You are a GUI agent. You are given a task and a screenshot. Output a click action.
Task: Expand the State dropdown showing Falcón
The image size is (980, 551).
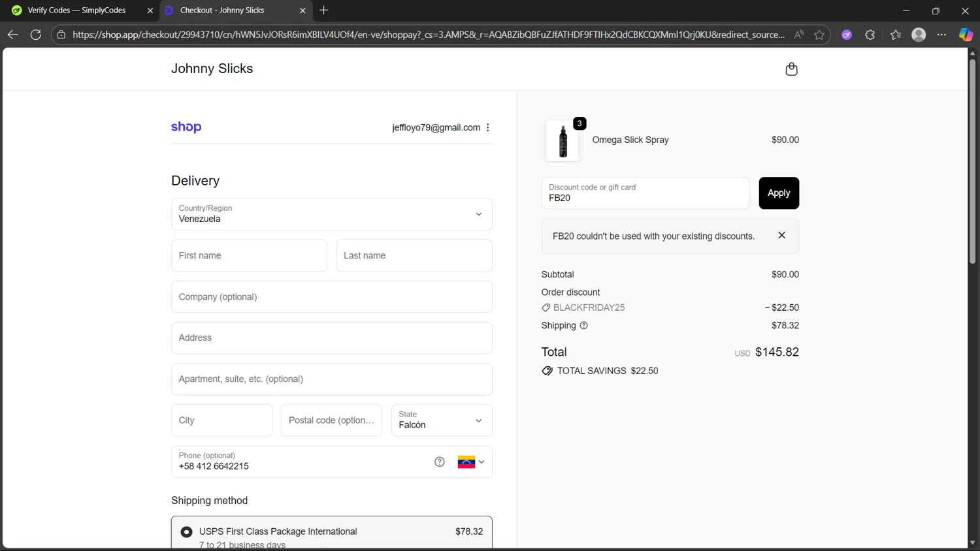pos(442,420)
